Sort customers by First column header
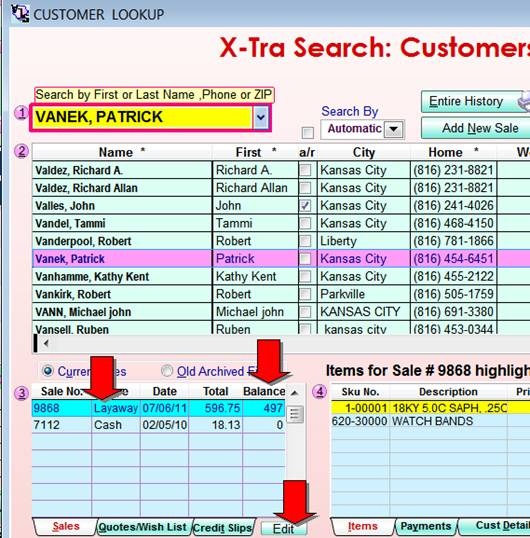530x538 pixels. point(255,152)
